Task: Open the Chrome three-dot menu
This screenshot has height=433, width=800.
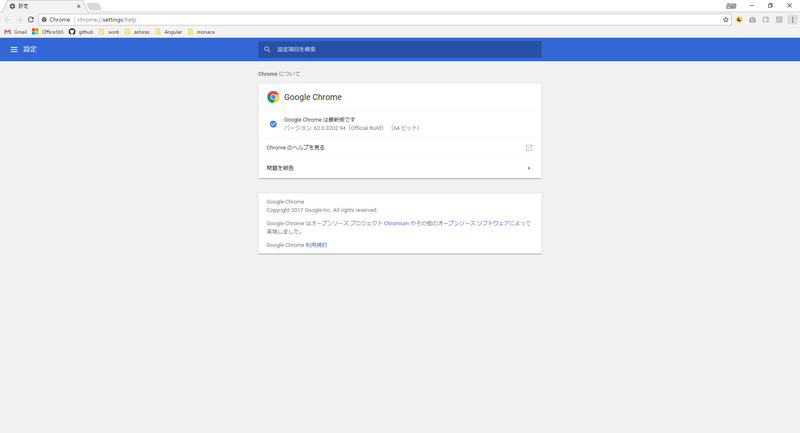Action: 792,19
